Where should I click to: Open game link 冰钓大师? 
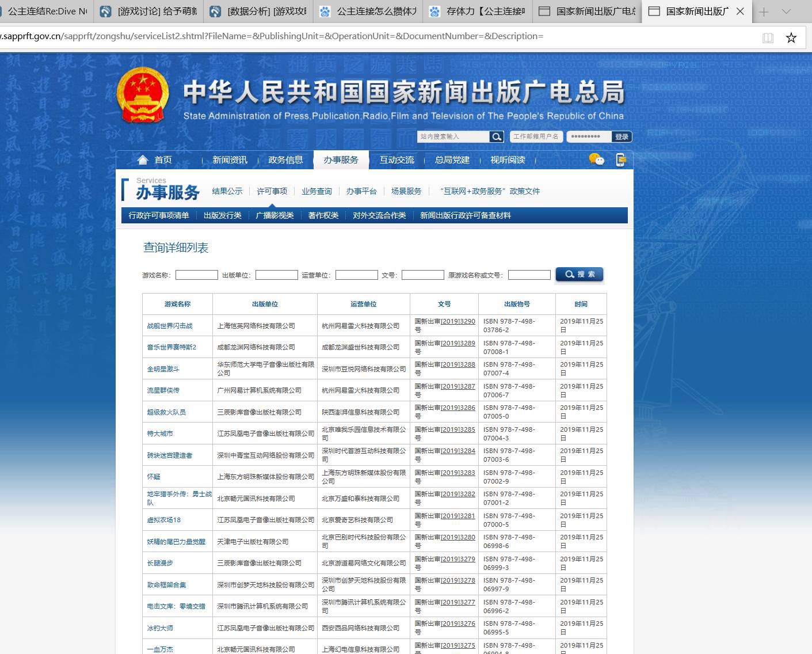pyautogui.click(x=160, y=628)
